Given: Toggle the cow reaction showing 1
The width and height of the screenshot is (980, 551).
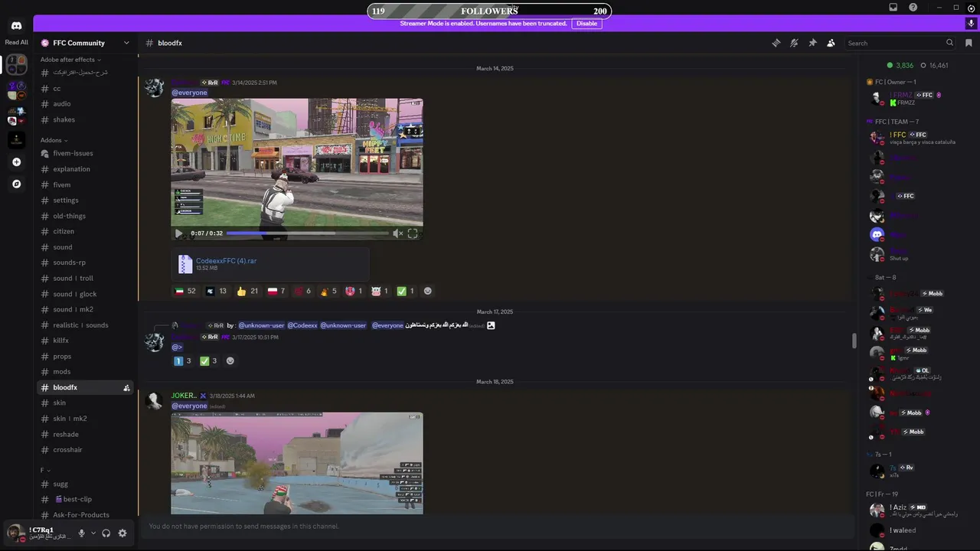Looking at the screenshot, I should pyautogui.click(x=380, y=291).
